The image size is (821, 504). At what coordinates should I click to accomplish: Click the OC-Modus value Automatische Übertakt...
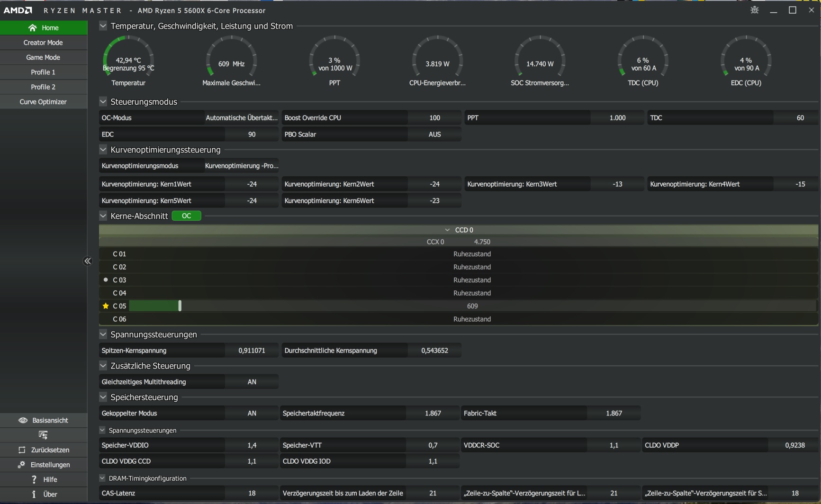point(242,117)
